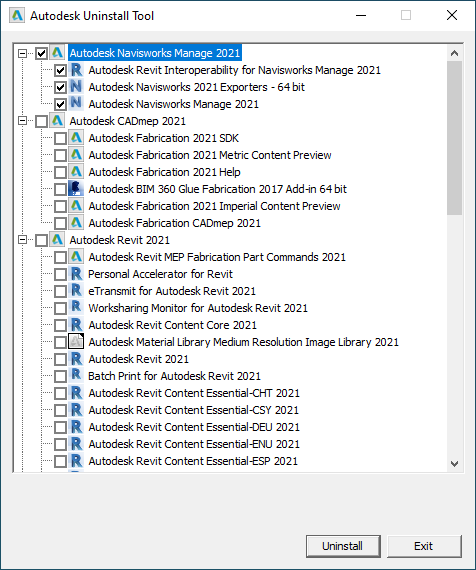Screen dimensions: 476x570
Task: Click the scroll up arrow of the list
Action: (x=454, y=53)
